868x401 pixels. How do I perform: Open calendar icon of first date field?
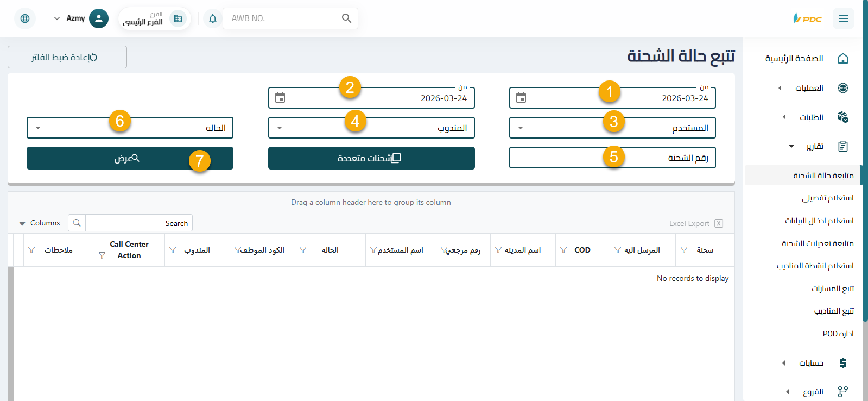tap(521, 98)
